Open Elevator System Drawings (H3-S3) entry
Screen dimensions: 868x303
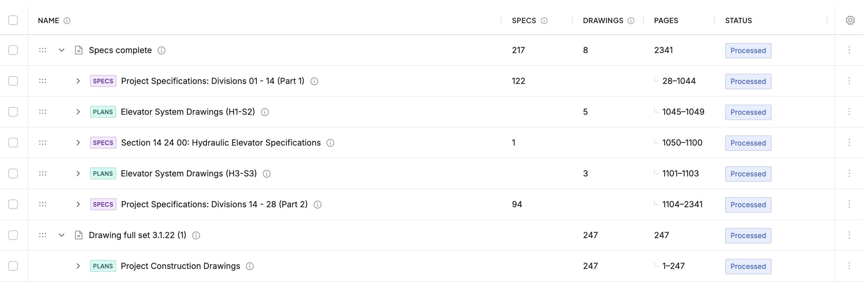point(188,173)
